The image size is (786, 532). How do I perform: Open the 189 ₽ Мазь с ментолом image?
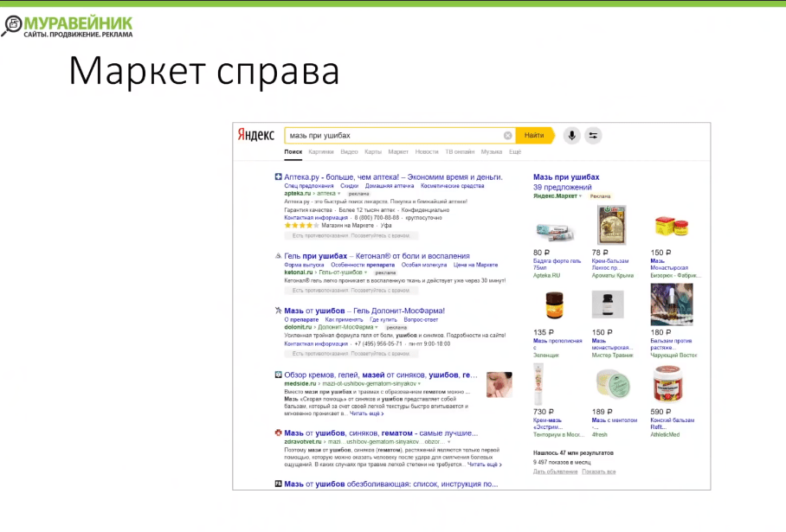[x=613, y=384]
